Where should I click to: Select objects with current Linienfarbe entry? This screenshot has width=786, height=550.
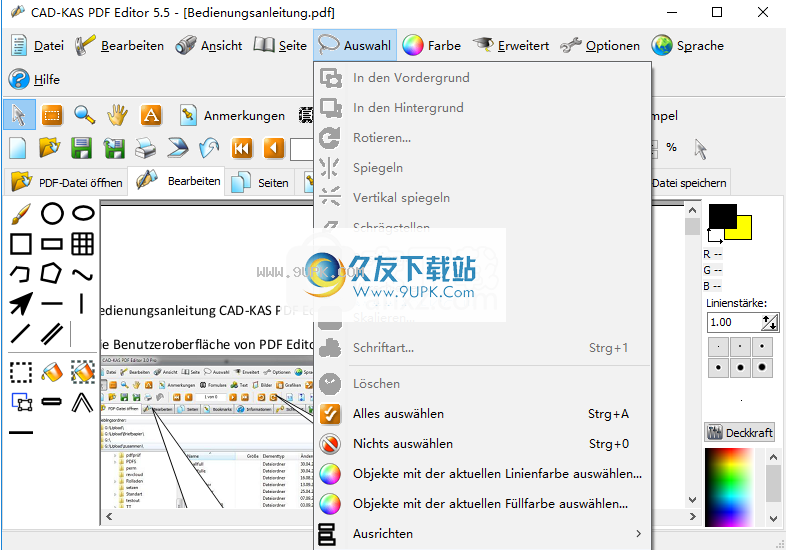[x=483, y=474]
